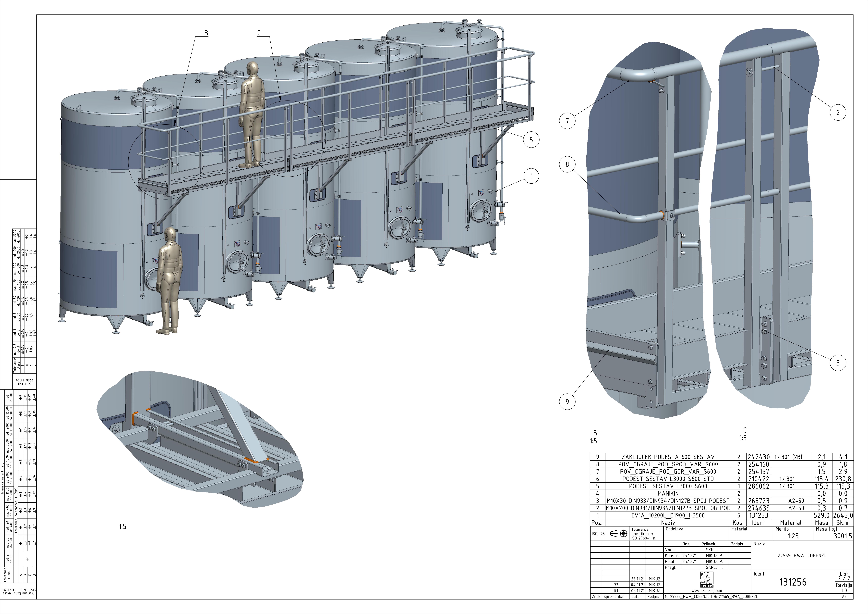
Task: Click part name "POV_OGRAJE_POD_SPOD_VAR_S600"
Action: tap(668, 464)
